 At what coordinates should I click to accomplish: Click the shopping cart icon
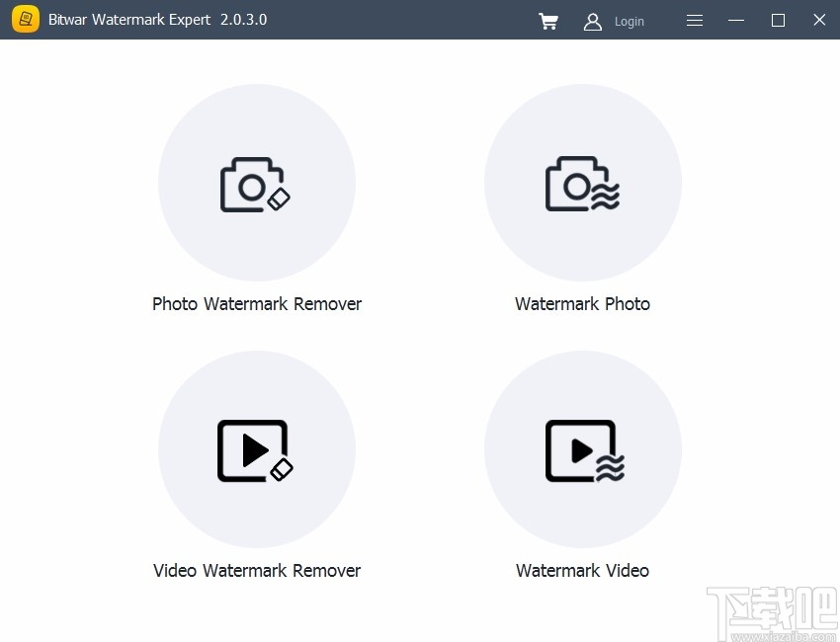[548, 21]
